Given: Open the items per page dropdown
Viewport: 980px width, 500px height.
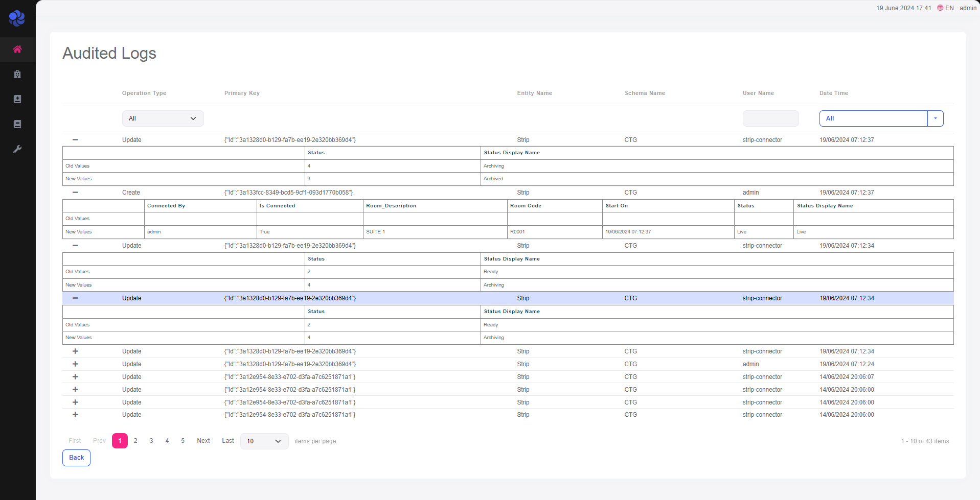Looking at the screenshot, I should [x=264, y=441].
